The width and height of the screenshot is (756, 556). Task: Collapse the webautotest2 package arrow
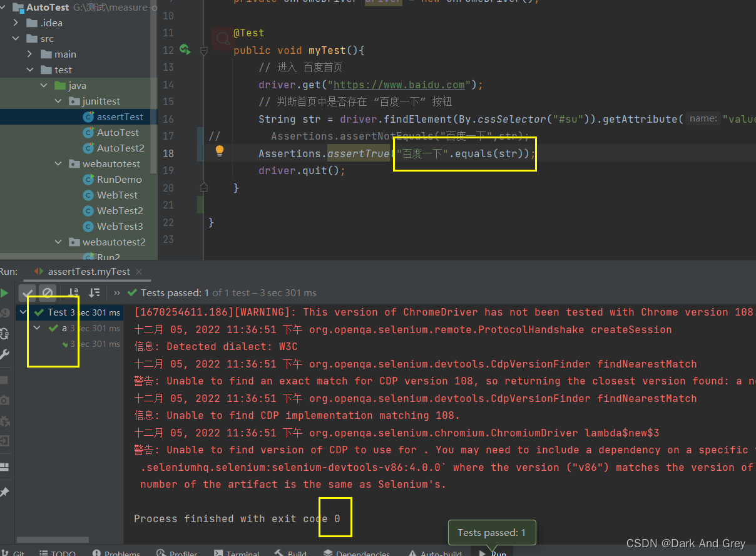[58, 242]
